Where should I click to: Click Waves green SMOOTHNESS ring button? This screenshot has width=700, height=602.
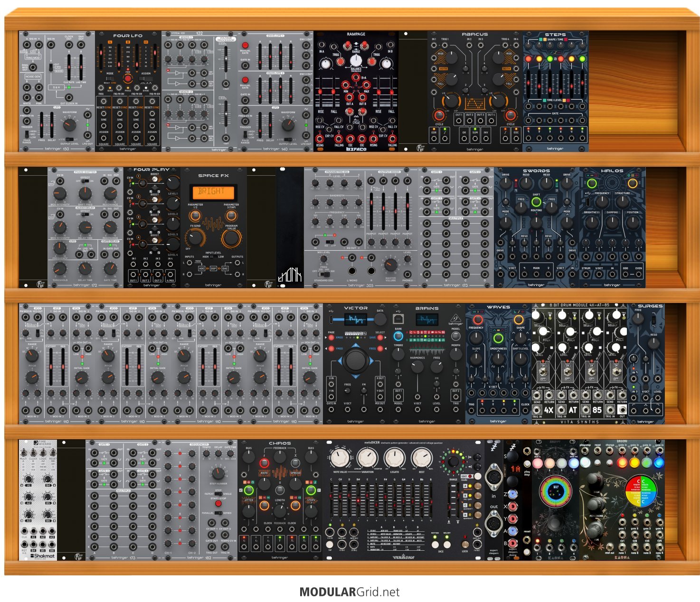pos(498,339)
